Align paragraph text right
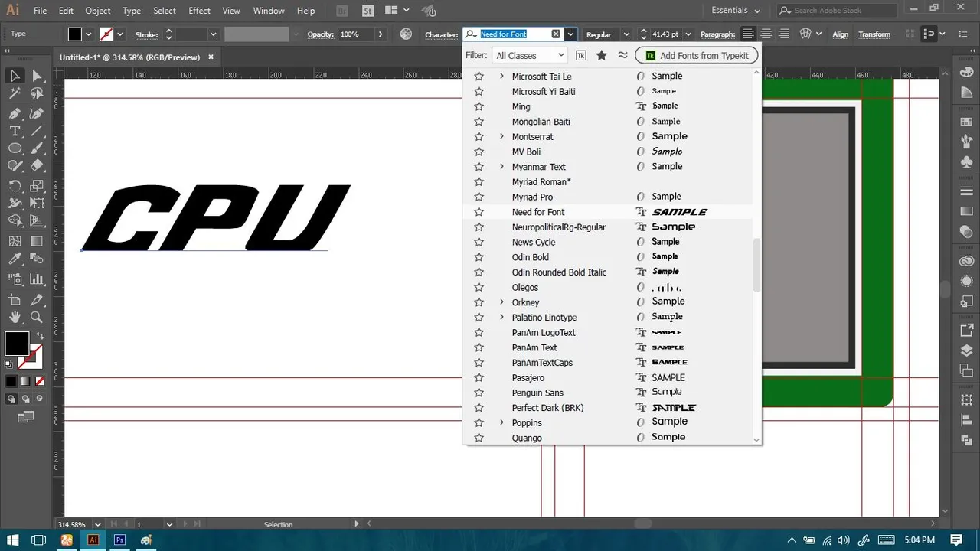Viewport: 980px width, 551px height. [x=783, y=34]
